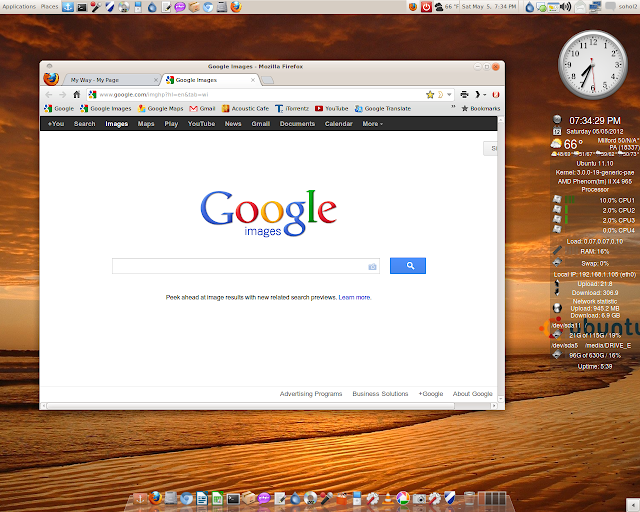Open Documents in Google bar
This screenshot has width=640, height=512.
point(297,124)
